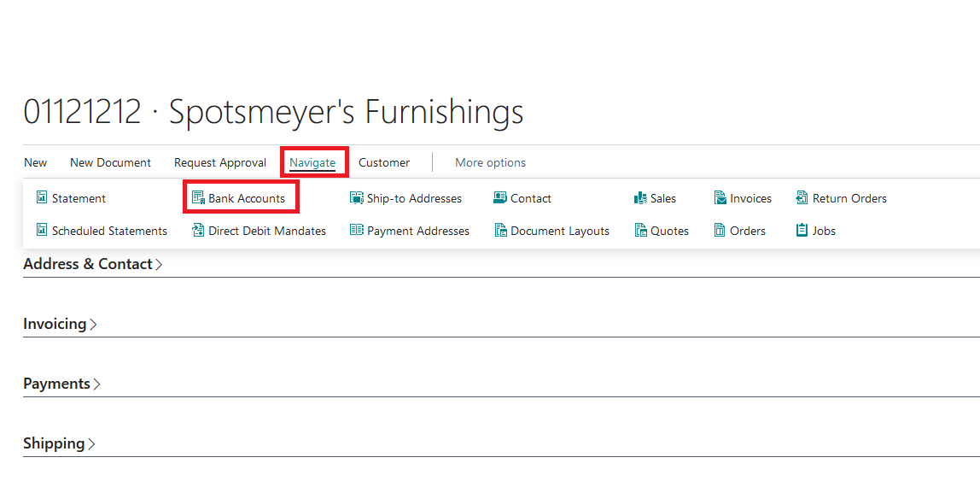This screenshot has width=980, height=481.
Task: Open Bank Accounts label
Action: (247, 198)
